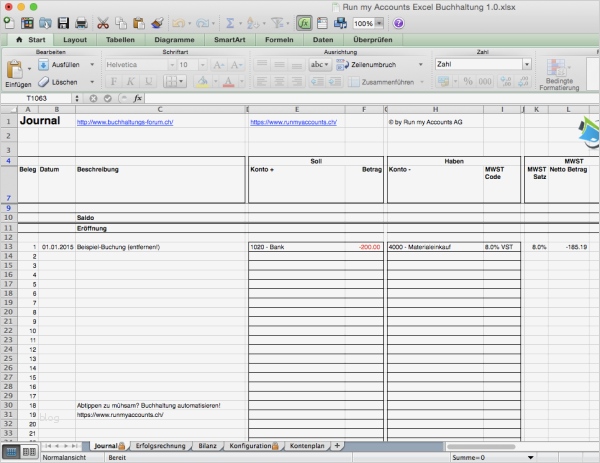This screenshot has height=463, width=600.
Task: Click the templates grid icon in toolbar
Action: (27, 23)
